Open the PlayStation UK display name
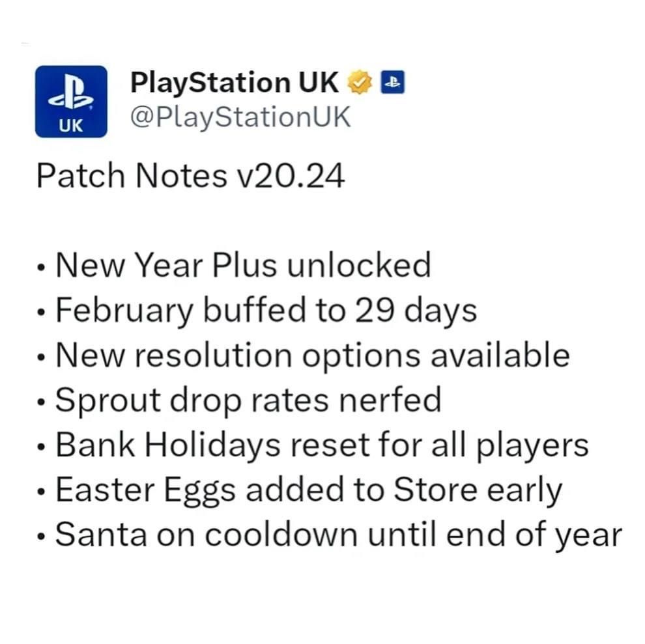645x644 pixels. [x=235, y=83]
